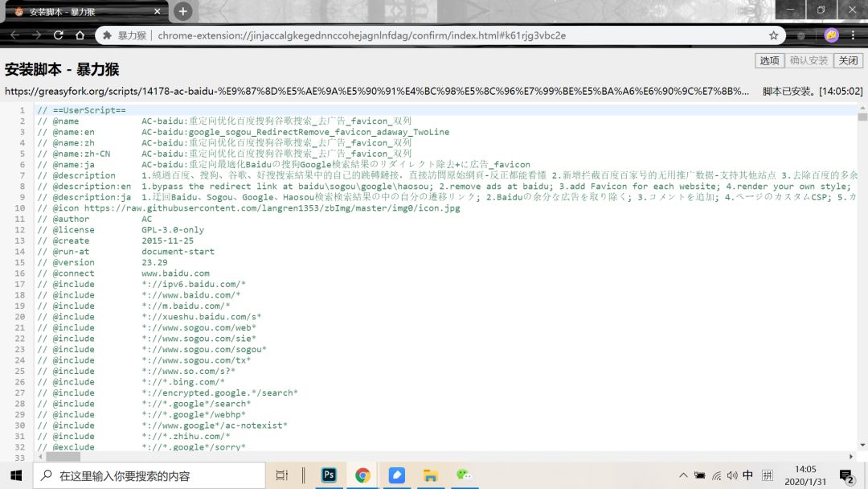
Task: Click the browser back arrow
Action: click(x=14, y=35)
